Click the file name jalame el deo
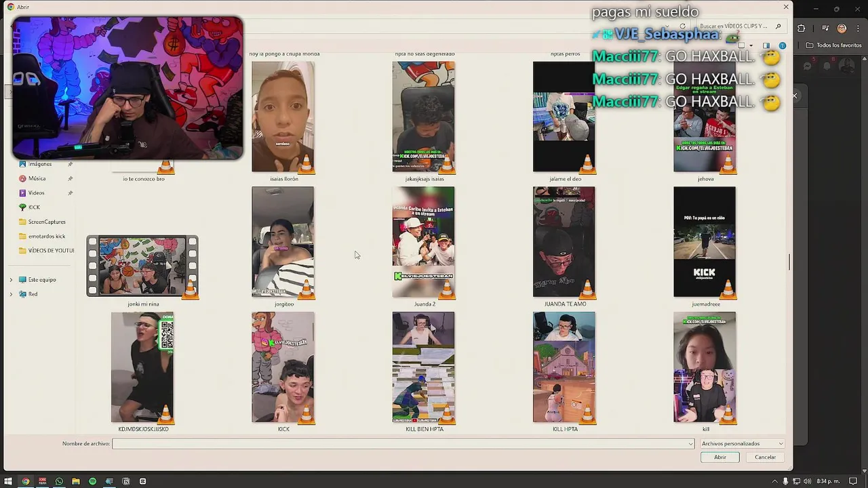 566,179
